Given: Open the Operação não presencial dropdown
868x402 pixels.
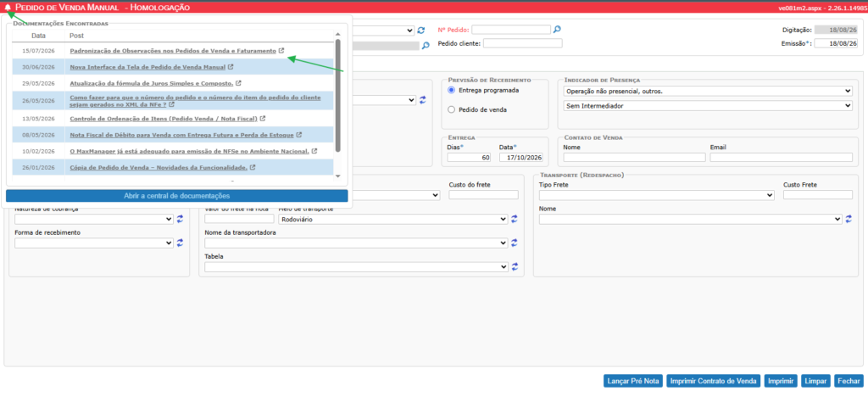Looking at the screenshot, I should pos(708,91).
